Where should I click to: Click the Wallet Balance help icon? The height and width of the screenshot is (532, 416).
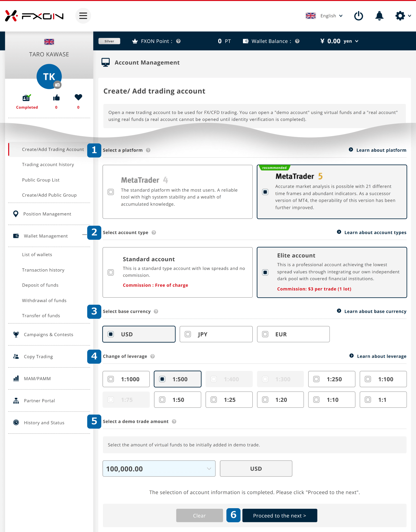coord(297,41)
